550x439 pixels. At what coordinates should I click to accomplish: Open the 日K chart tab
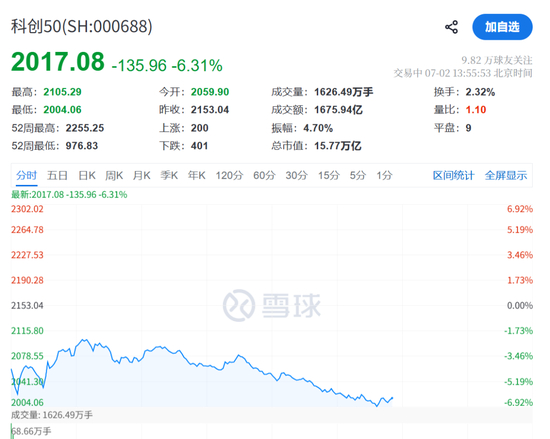click(87, 175)
